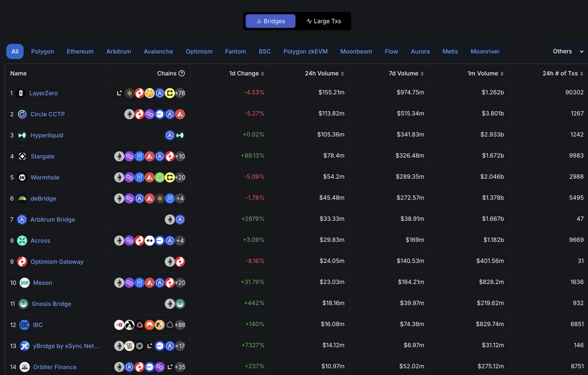The width and height of the screenshot is (588, 375).
Task: Switch to the Large Txs view
Action: pos(323,21)
